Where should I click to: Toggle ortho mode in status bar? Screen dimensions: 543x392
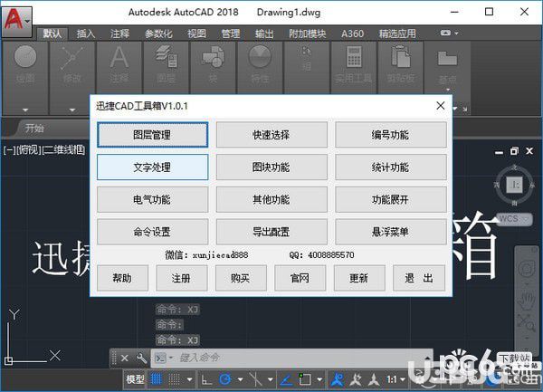206,379
